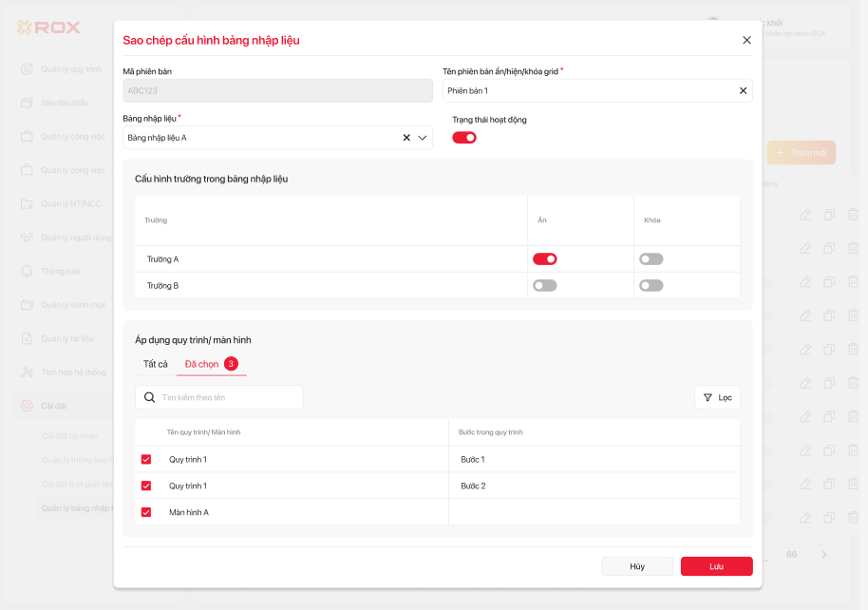
Task: Clear the Bảng nhập liệu A selection
Action: click(x=406, y=138)
